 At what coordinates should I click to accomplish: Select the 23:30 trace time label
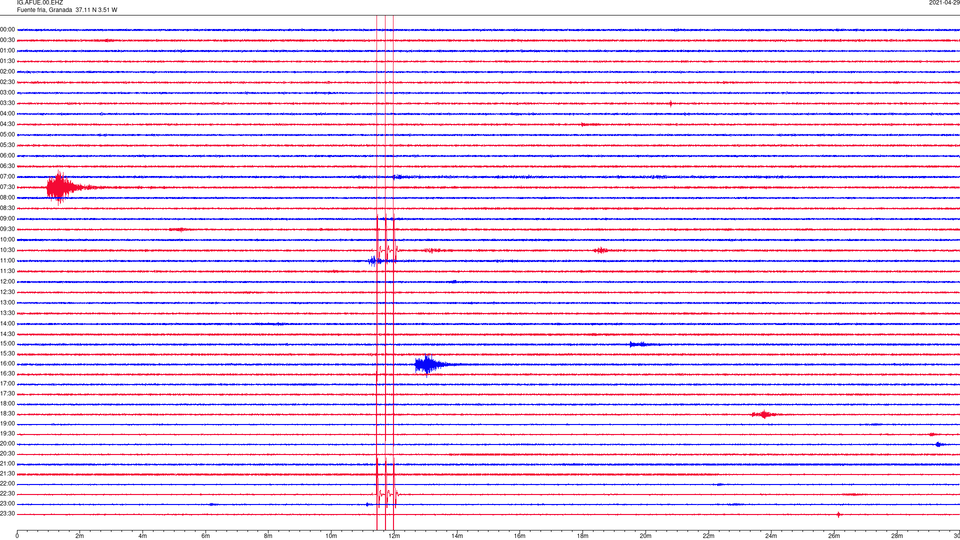point(7,514)
